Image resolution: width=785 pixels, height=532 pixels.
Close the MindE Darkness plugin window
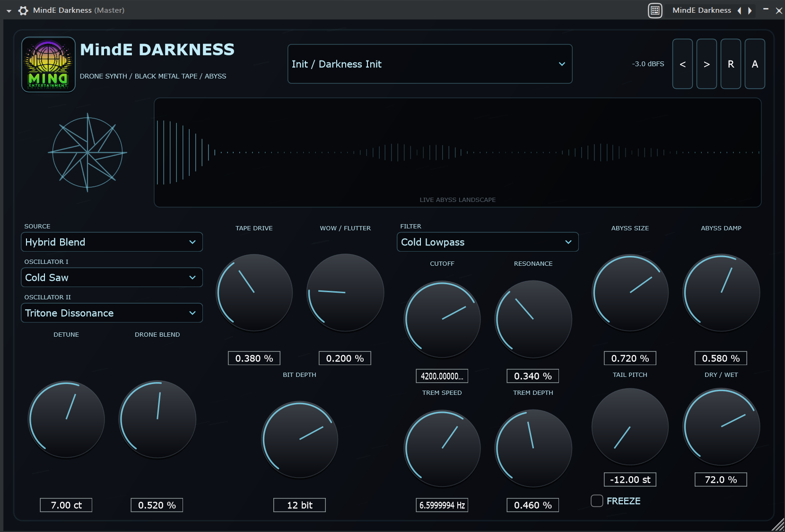(779, 10)
